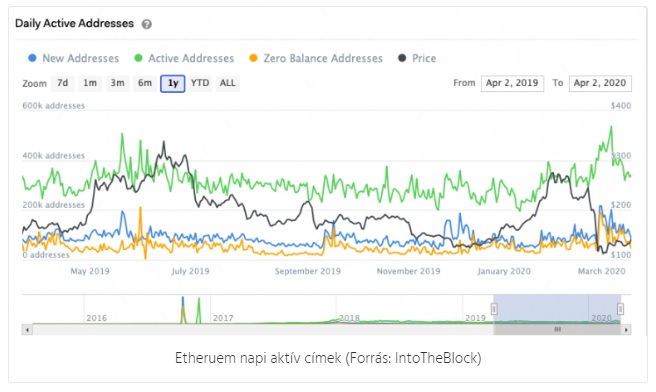Toggle the Active Addresses series legend
This screenshot has height=392, width=656.
point(184,58)
